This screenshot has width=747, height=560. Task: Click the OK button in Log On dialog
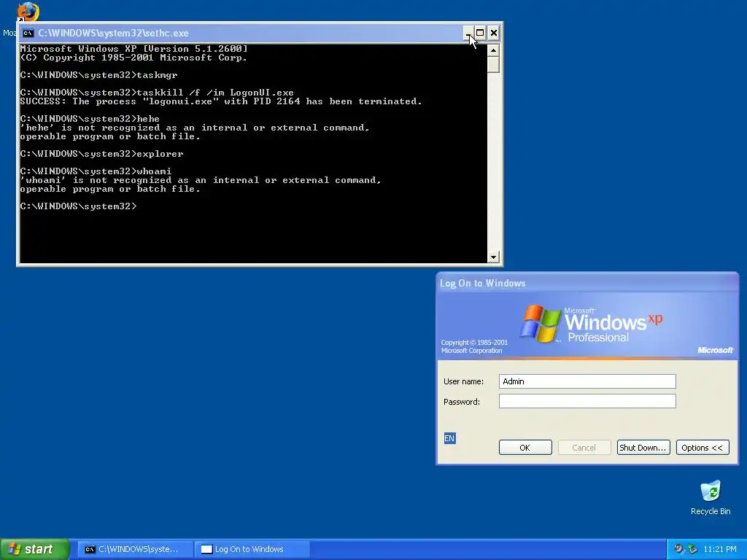point(525,448)
